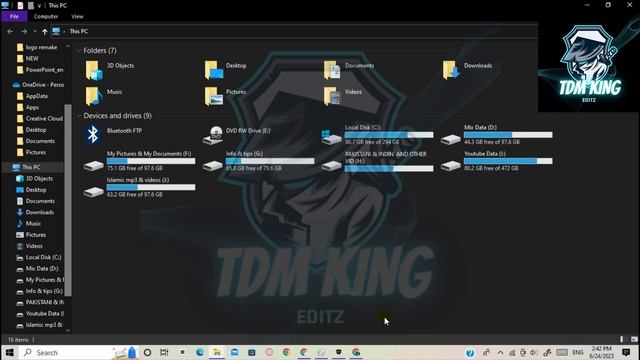The image size is (640, 360).
Task: Open the Videos folder in Folders section
Action: [342, 96]
